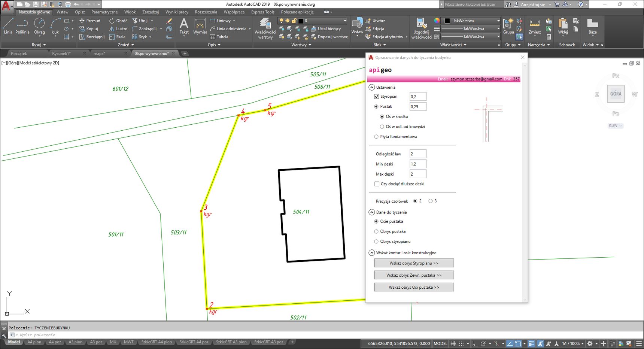Collapse the Ustawienia section
Image resolution: width=644 pixels, height=349 pixels.
[x=371, y=87]
